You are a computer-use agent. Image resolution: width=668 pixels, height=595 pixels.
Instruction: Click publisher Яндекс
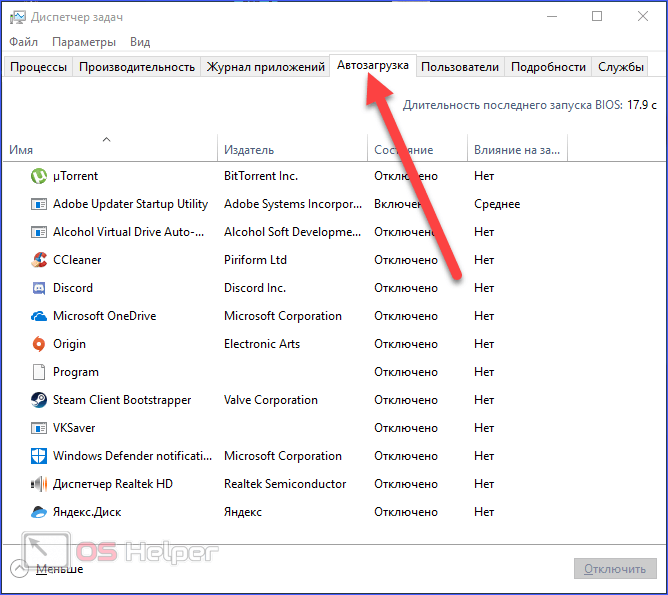(x=243, y=512)
